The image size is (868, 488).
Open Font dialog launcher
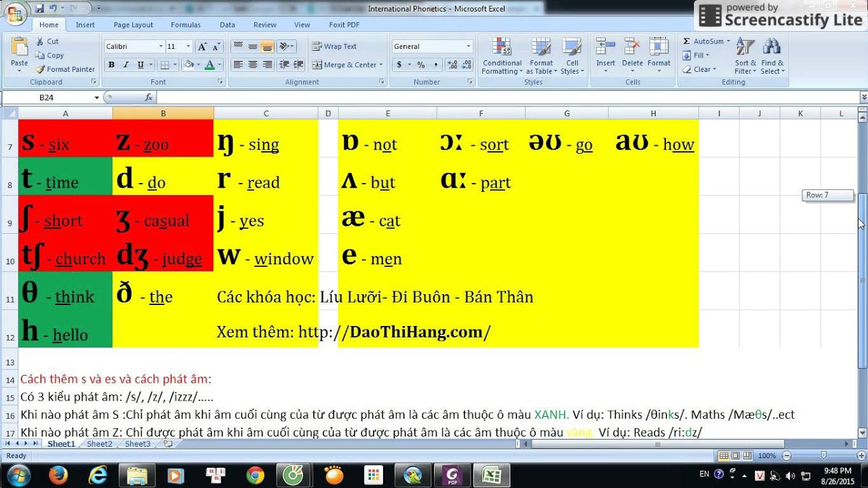pos(220,82)
